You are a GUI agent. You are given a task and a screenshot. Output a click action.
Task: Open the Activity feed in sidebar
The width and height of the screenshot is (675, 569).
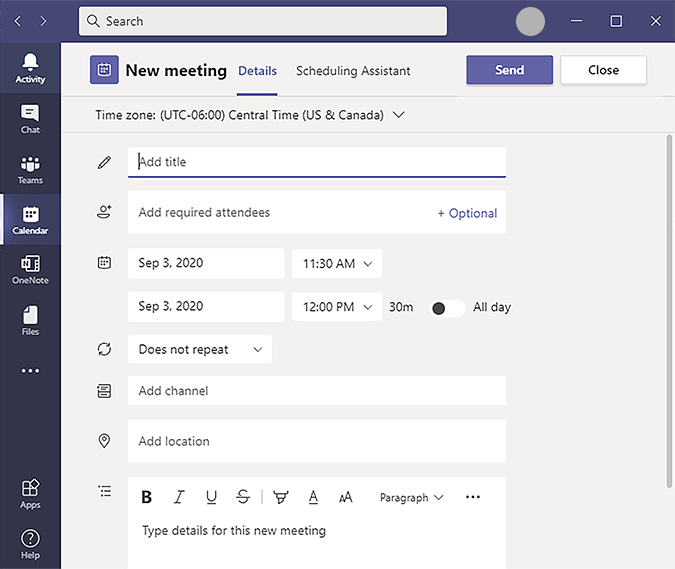tap(30, 68)
